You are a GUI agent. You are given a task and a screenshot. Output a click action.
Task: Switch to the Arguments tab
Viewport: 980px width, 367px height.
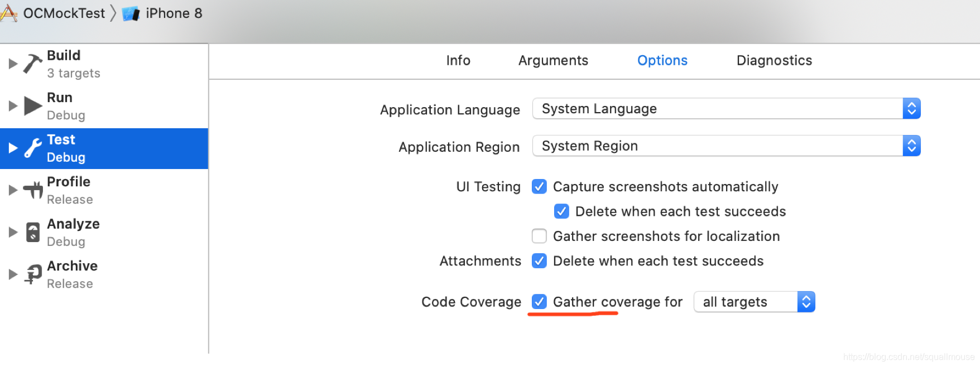point(553,60)
